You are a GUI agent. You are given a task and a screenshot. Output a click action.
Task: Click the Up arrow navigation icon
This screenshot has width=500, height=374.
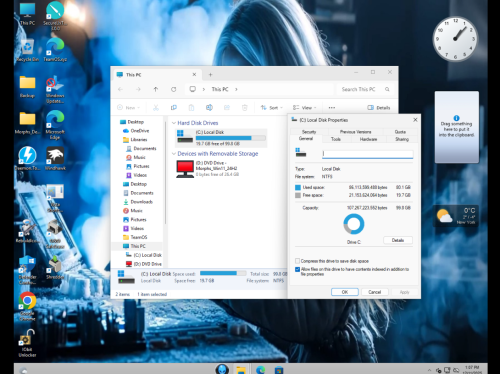pyautogui.click(x=156, y=89)
